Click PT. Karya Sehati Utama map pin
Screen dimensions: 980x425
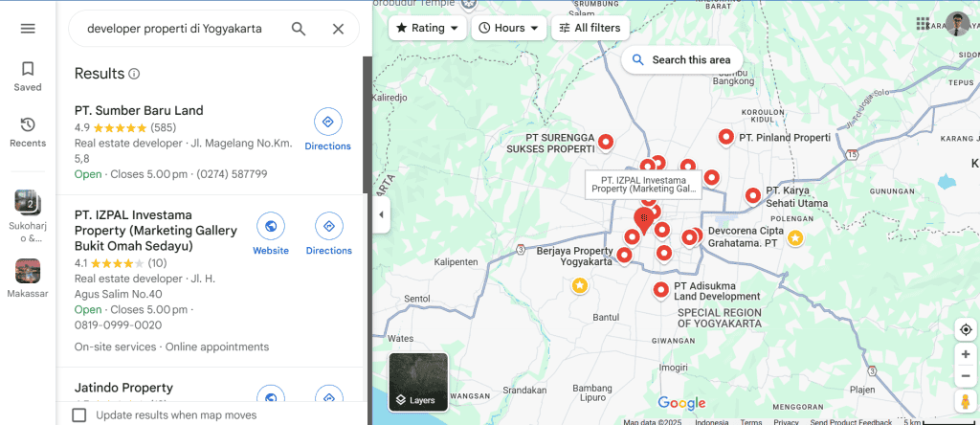pos(753,196)
